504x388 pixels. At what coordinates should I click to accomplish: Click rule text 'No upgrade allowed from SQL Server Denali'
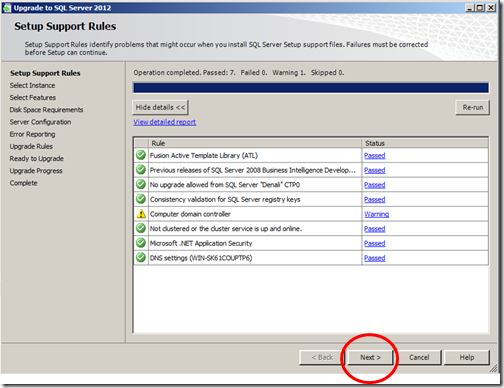[x=225, y=185]
